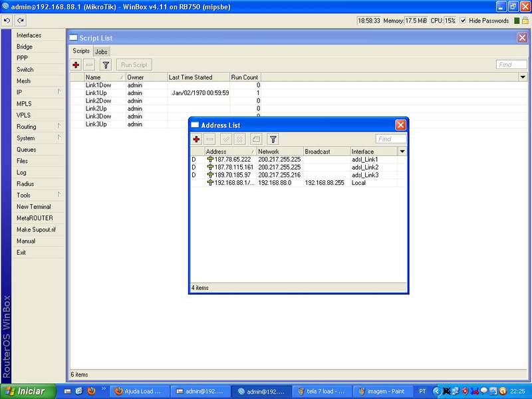The width and height of the screenshot is (532, 399).
Task: Click the undo arrow in WinBox toolbar
Action: pyautogui.click(x=7, y=21)
